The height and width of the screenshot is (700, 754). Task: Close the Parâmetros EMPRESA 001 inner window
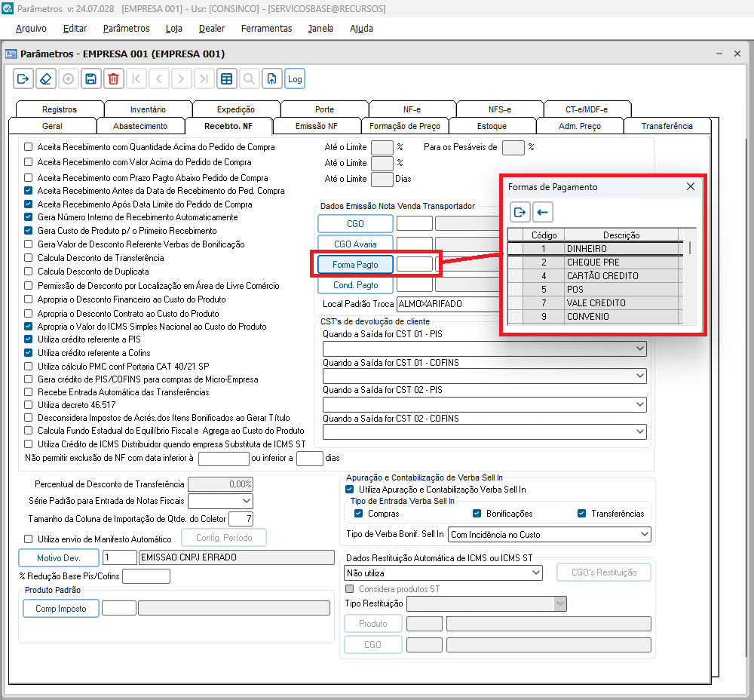[737, 54]
